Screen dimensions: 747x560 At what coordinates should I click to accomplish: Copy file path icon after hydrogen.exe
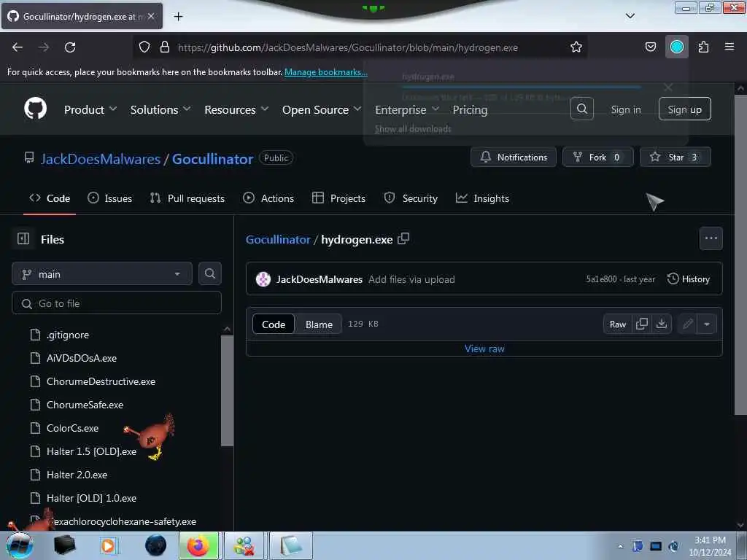pos(403,238)
